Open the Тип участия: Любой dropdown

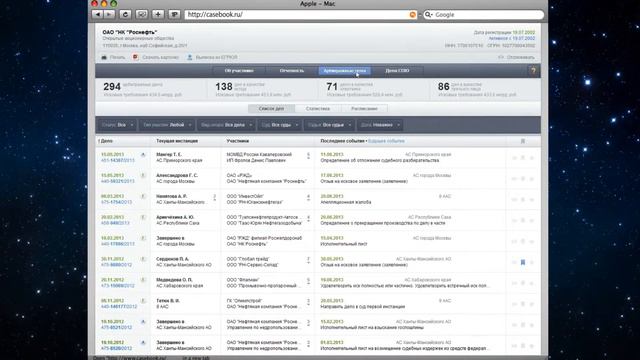167,125
